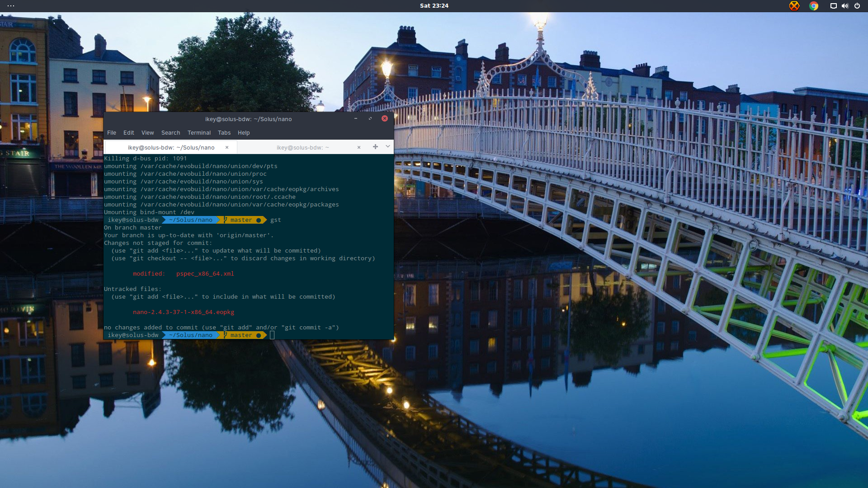Switch to the ~/Solus/nano terminal tab
The width and height of the screenshot is (868, 488).
(171, 147)
